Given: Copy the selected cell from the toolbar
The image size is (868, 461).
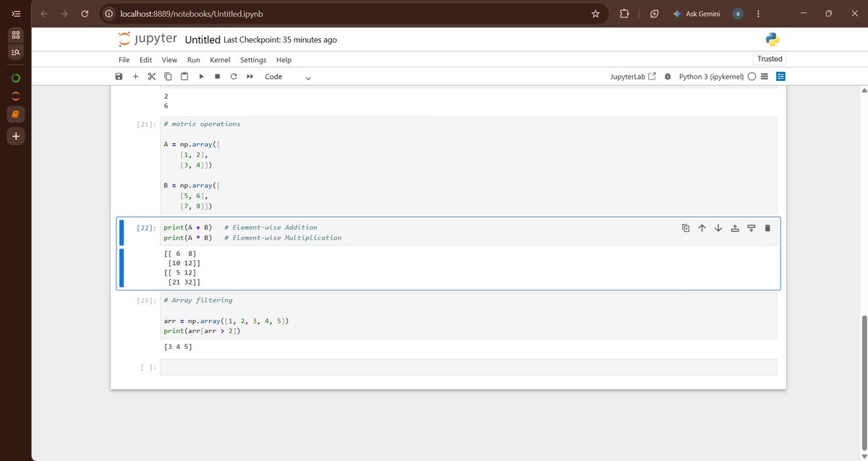Looking at the screenshot, I should (x=168, y=77).
